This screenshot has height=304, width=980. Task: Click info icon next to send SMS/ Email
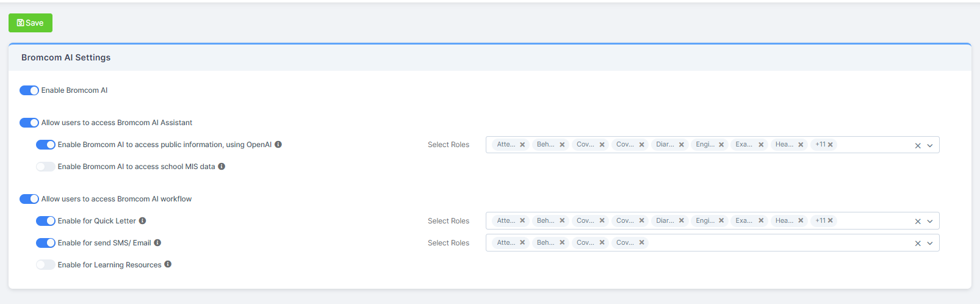(x=157, y=243)
